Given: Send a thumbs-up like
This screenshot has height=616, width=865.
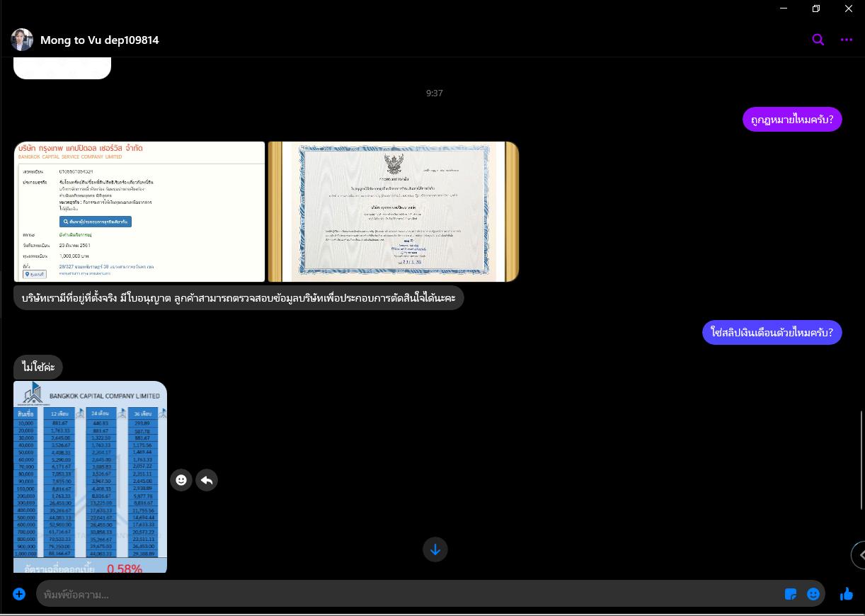Looking at the screenshot, I should [847, 594].
